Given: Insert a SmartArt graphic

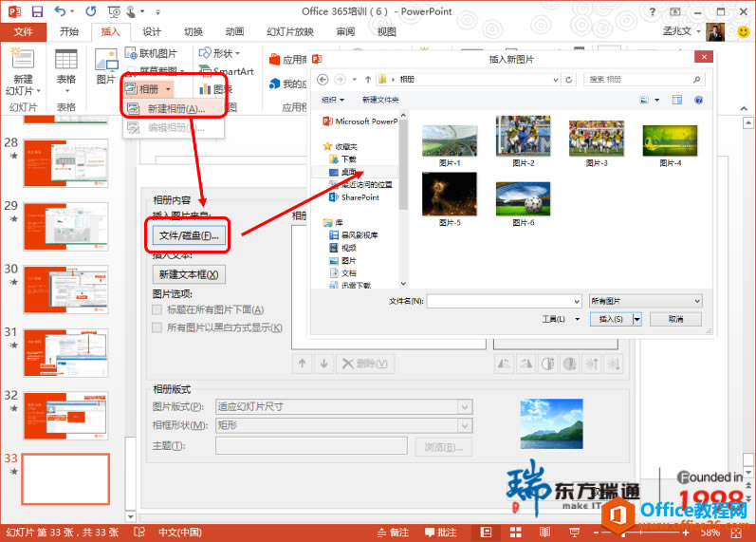Looking at the screenshot, I should [226, 71].
